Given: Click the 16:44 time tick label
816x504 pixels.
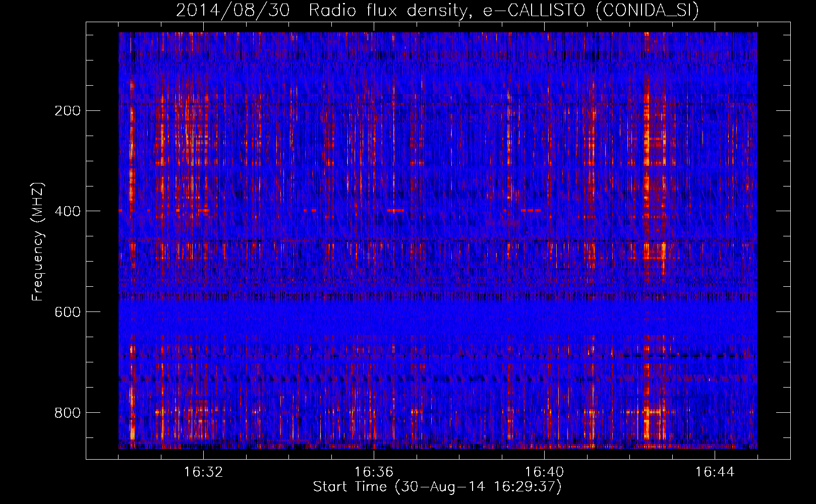Looking at the screenshot, I should click(x=715, y=472).
